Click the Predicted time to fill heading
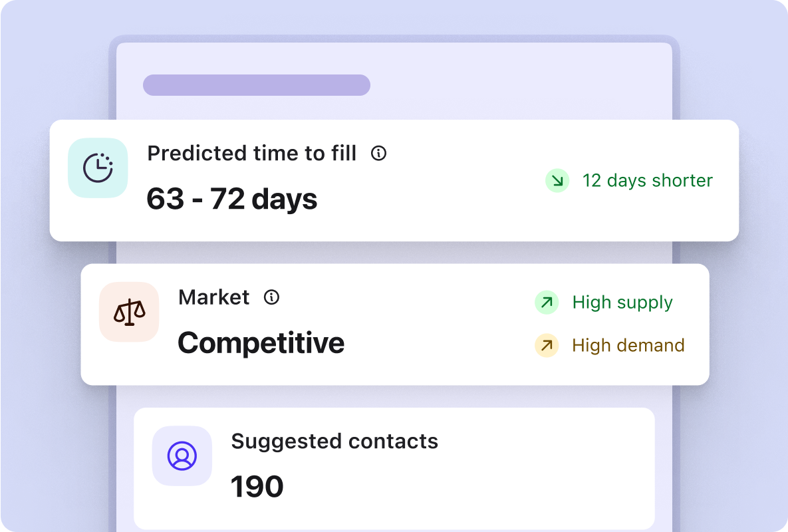The height and width of the screenshot is (532, 788). [252, 153]
